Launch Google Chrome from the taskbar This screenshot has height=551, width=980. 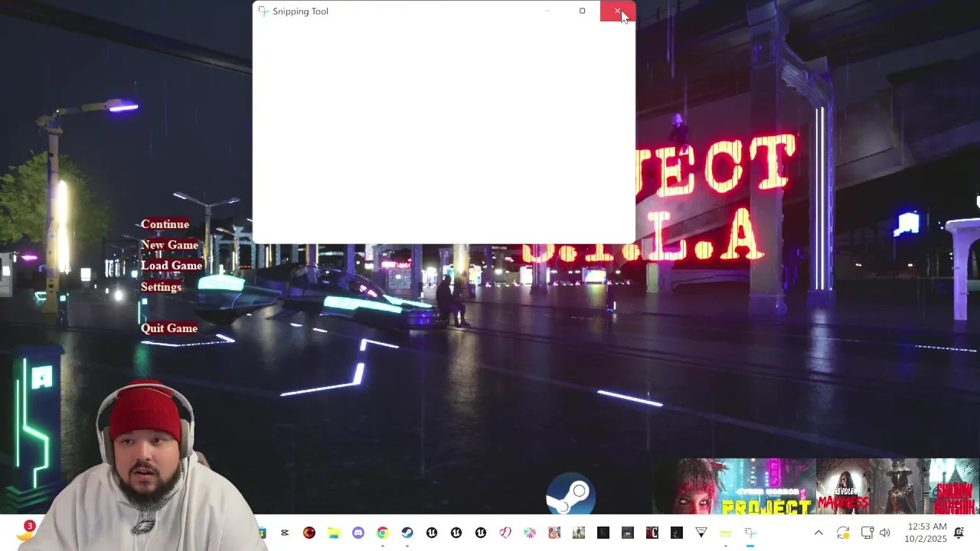(x=383, y=533)
